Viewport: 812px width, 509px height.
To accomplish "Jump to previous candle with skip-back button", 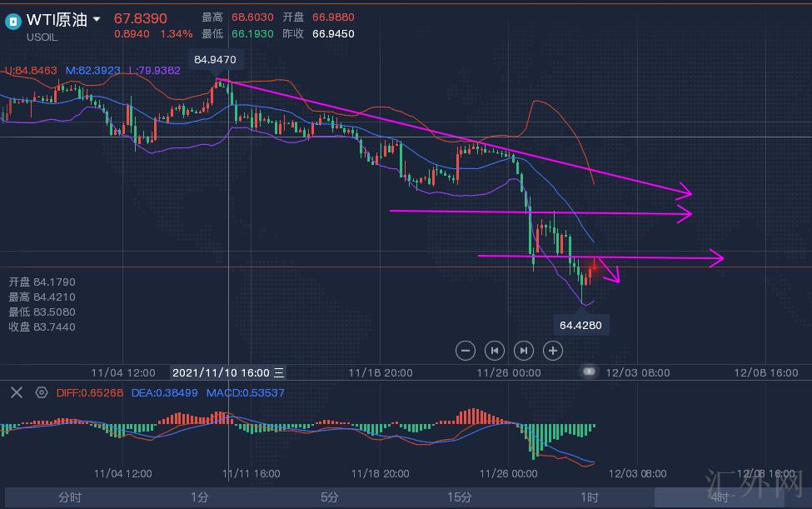I will point(495,351).
